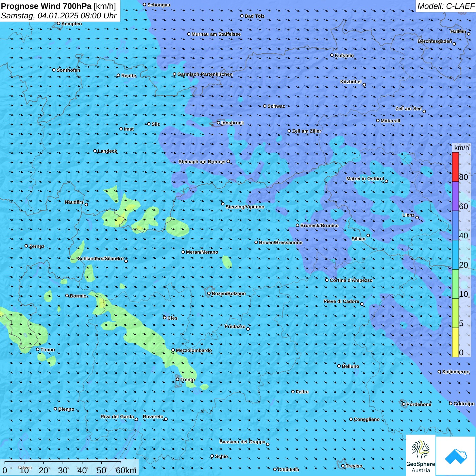Click the 'Zell am See' label
476x476 pixels.
pos(408,108)
